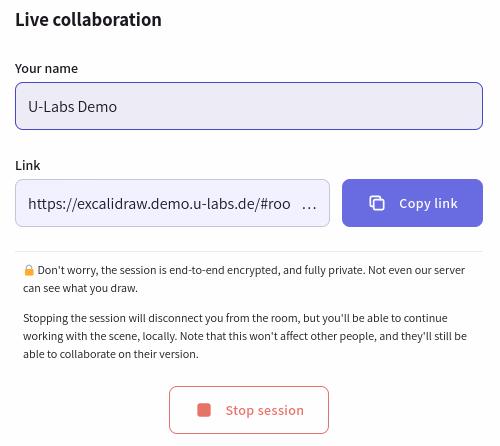Click the U-Labs Demo name text
500x446 pixels.
point(72,107)
